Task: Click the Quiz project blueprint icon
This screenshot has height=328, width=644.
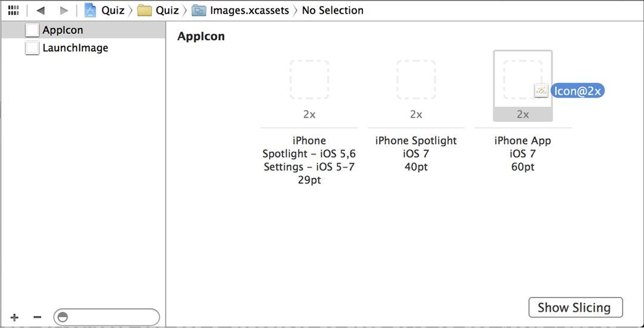Action: [90, 10]
